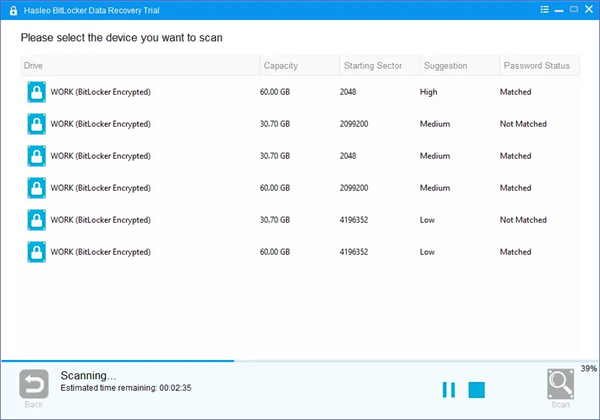Screen dimensions: 600x420
Task: Minimize the Hasleo BitLocker window
Action: [x=558, y=9]
